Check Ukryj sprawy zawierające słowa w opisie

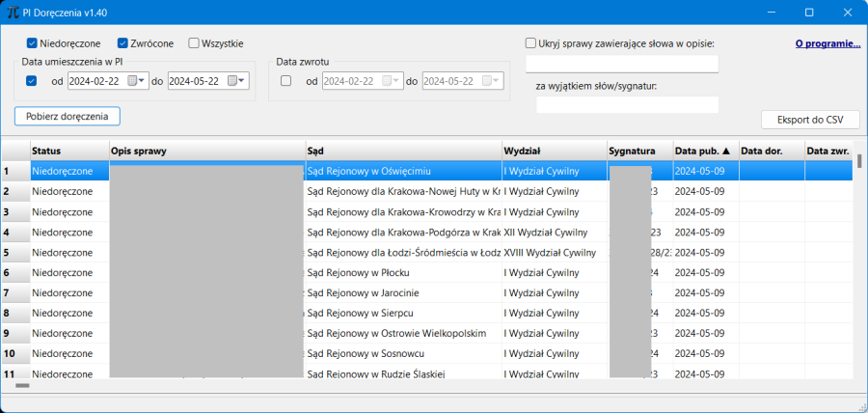click(531, 43)
